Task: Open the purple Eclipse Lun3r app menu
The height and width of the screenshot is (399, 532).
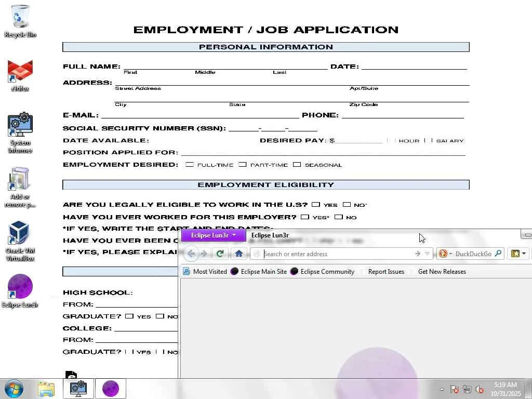Action: [214, 235]
